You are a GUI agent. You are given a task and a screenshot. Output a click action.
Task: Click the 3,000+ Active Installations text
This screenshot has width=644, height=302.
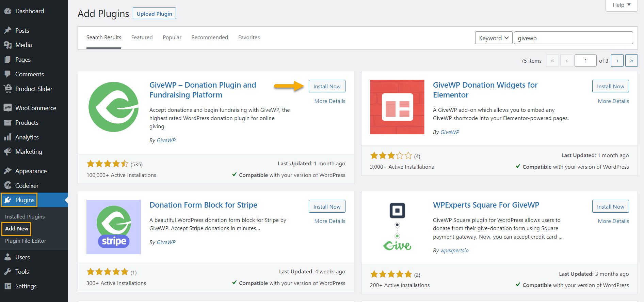pyautogui.click(x=402, y=167)
